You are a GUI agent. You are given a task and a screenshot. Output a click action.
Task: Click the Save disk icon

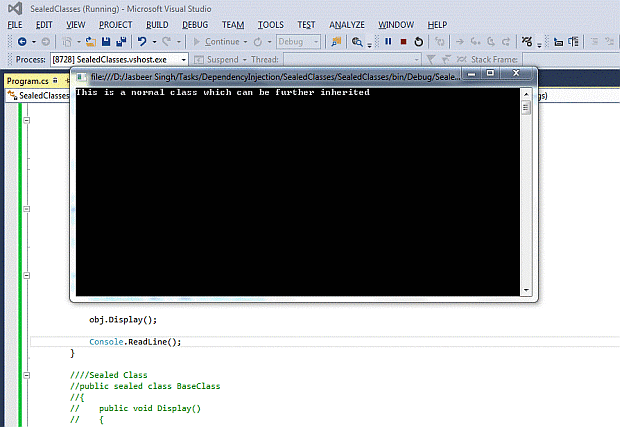coord(106,42)
